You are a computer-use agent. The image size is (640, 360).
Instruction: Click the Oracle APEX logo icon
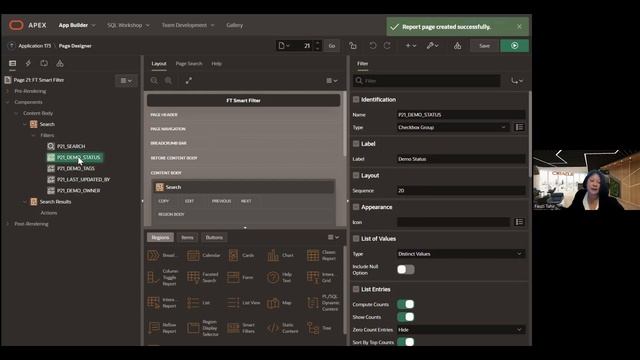16,25
